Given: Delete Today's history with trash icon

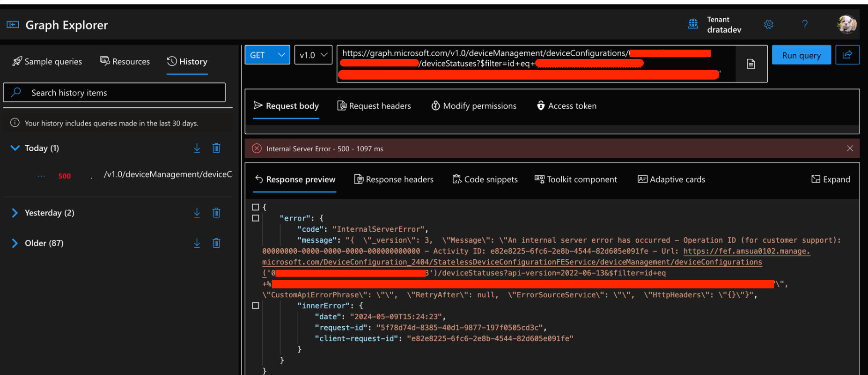Looking at the screenshot, I should (216, 148).
